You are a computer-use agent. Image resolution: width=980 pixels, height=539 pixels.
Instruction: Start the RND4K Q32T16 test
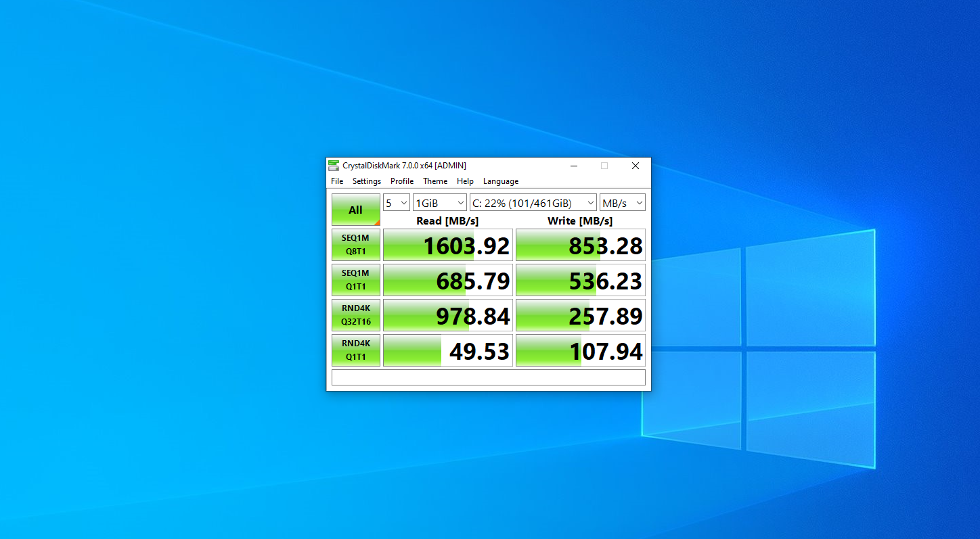click(x=356, y=315)
